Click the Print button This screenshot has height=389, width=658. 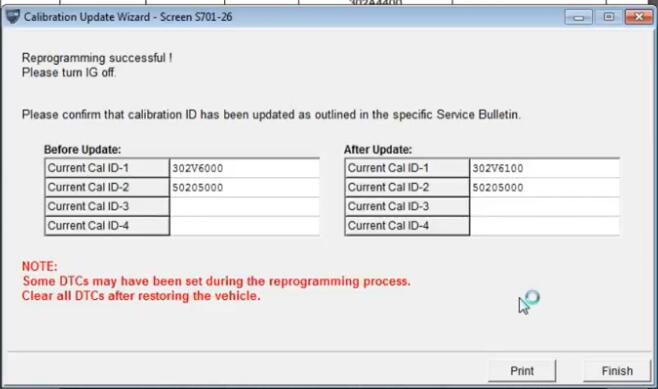click(x=522, y=371)
